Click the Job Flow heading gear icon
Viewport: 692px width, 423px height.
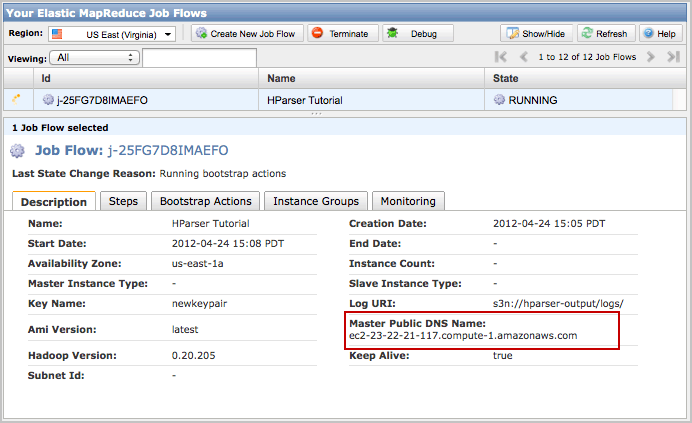[17, 151]
